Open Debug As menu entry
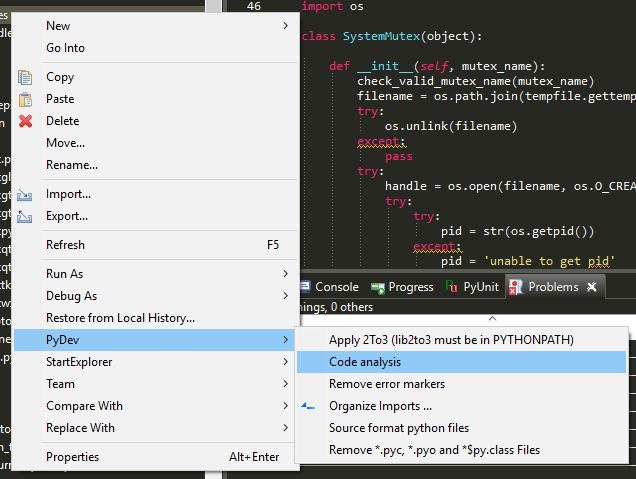 156,296
